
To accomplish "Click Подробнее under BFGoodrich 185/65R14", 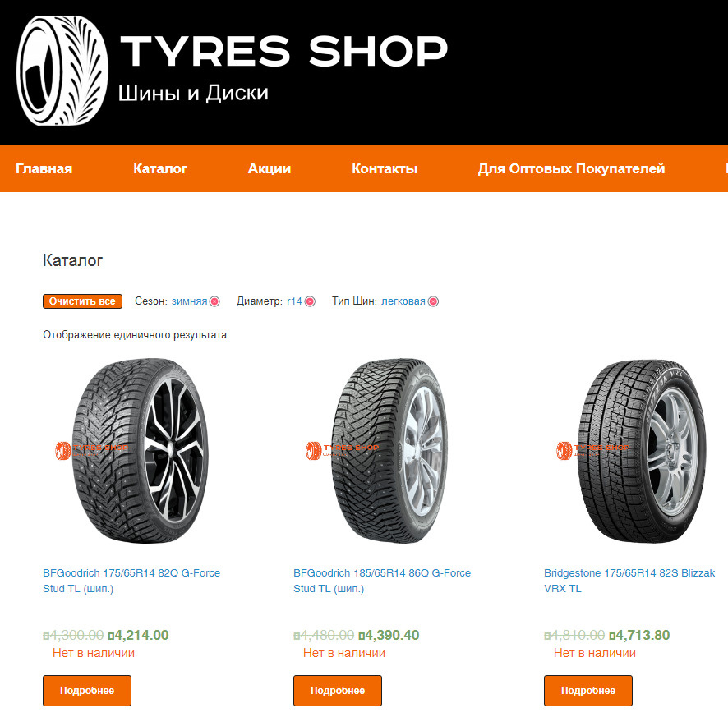I will [x=338, y=691].
